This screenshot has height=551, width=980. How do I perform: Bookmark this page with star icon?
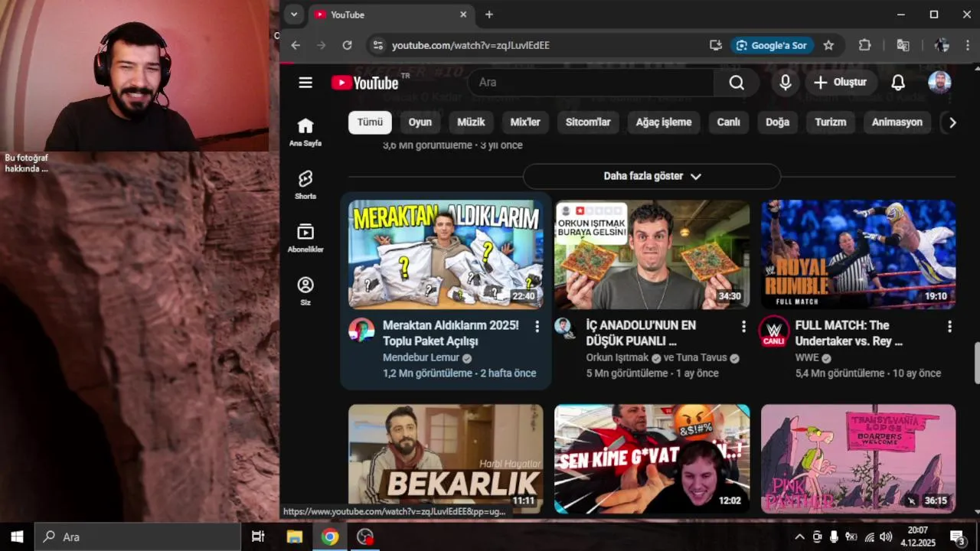pos(828,45)
